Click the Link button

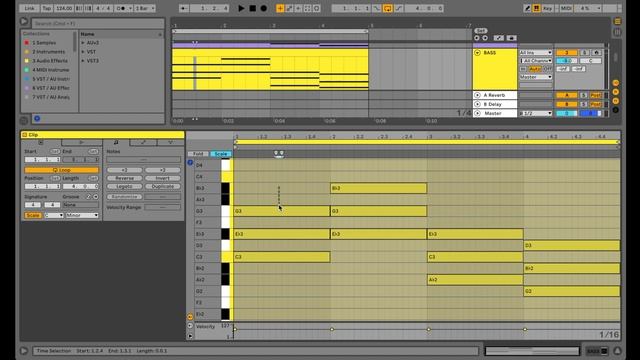tap(29, 8)
